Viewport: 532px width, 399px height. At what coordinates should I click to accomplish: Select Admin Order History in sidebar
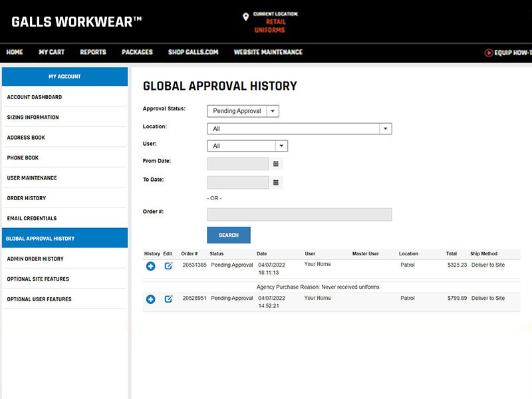click(x=35, y=259)
